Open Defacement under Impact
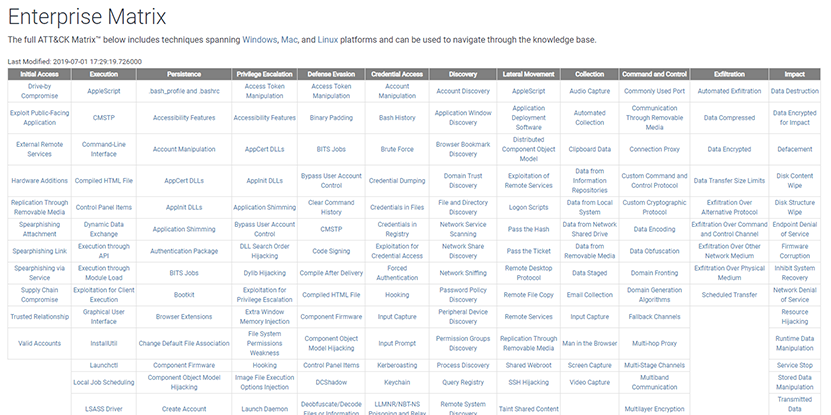This screenshot has height=415, width=831. 794,149
